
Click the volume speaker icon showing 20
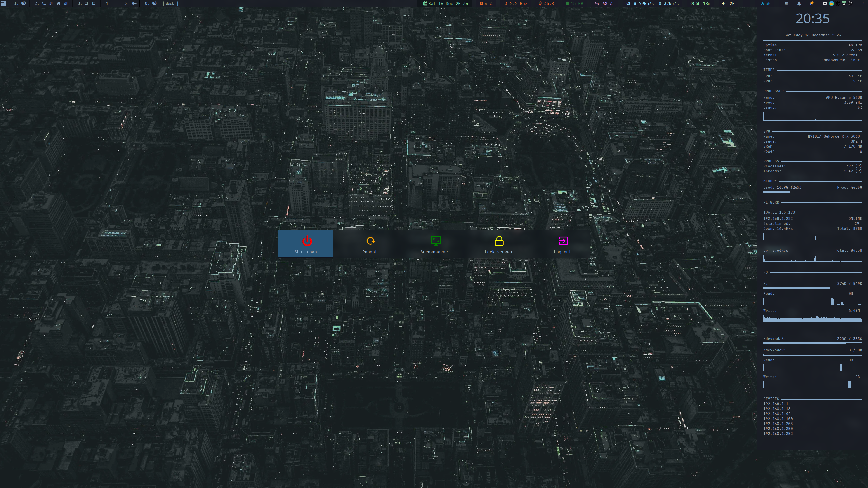[x=723, y=3]
